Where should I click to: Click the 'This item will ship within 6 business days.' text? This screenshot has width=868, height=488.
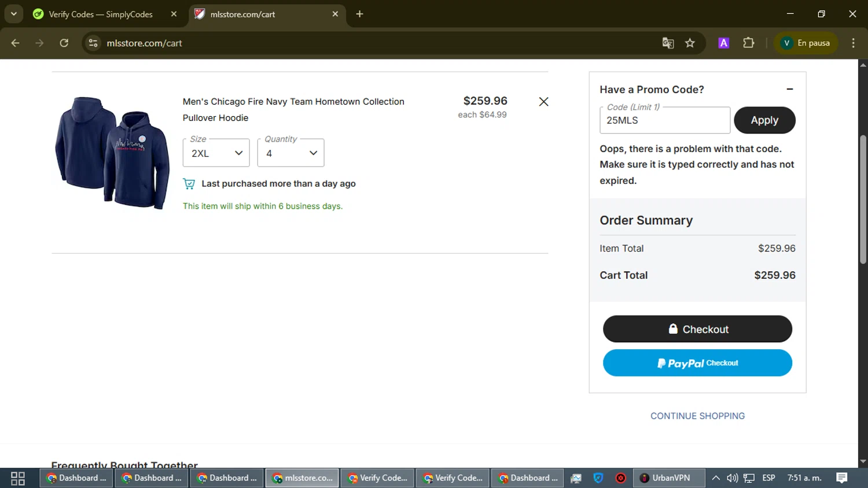pyautogui.click(x=263, y=206)
